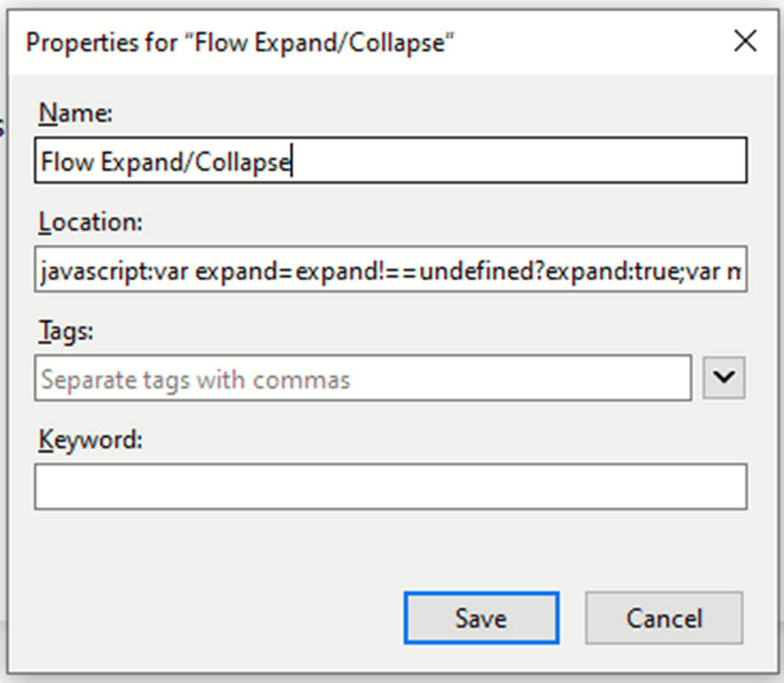Expand the Tags dropdown arrow
Viewport: 784px width, 683px height.
coord(724,378)
